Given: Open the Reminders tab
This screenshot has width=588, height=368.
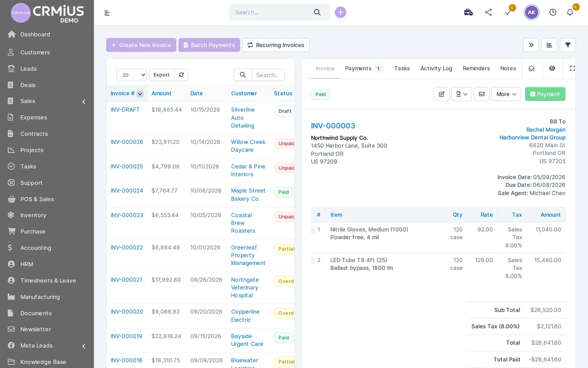Looking at the screenshot, I should (476, 68).
